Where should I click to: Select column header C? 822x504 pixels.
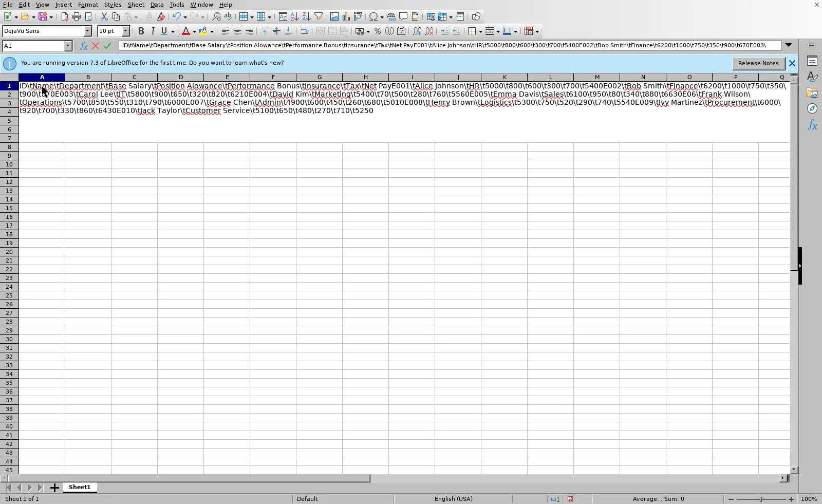point(135,77)
